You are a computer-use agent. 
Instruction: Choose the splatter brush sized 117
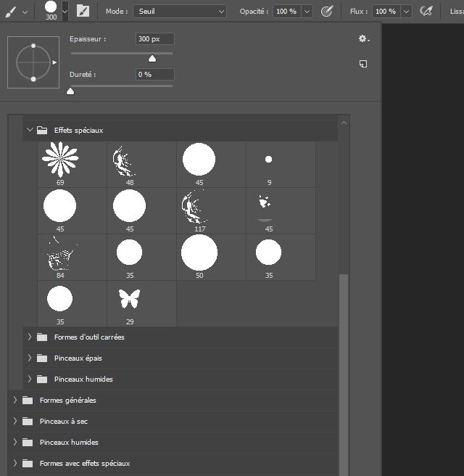point(199,207)
